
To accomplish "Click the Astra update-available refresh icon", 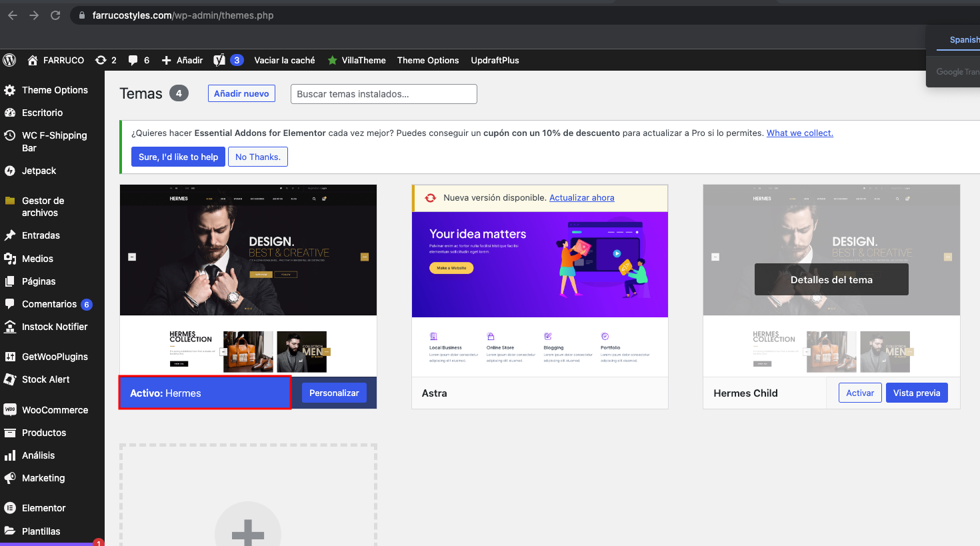I will (431, 198).
